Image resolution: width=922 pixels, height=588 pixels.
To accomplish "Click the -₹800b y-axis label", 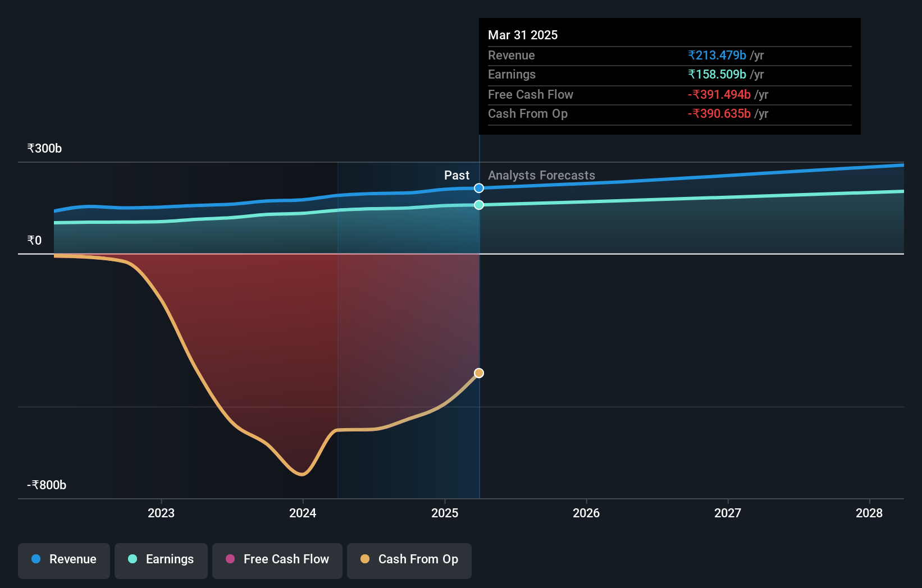I will pyautogui.click(x=47, y=485).
